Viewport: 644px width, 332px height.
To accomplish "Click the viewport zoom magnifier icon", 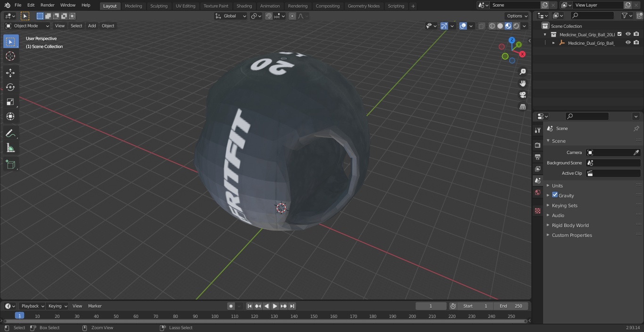I will tap(522, 72).
